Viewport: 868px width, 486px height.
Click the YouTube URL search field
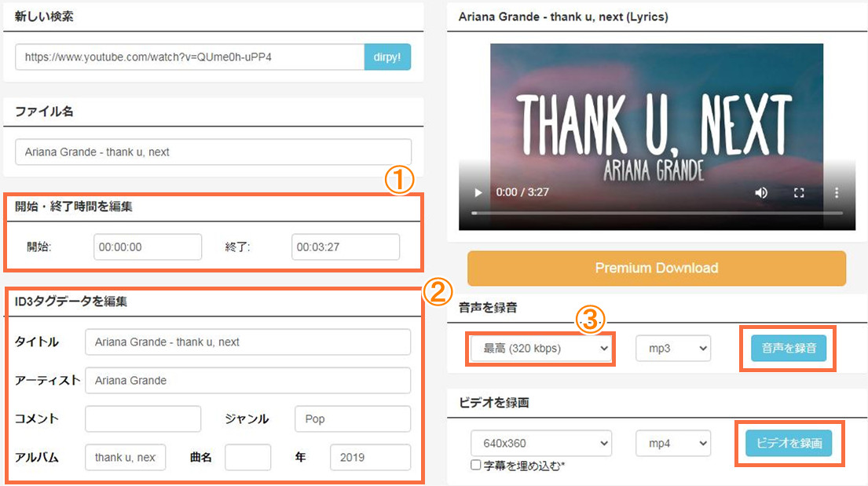[190, 57]
